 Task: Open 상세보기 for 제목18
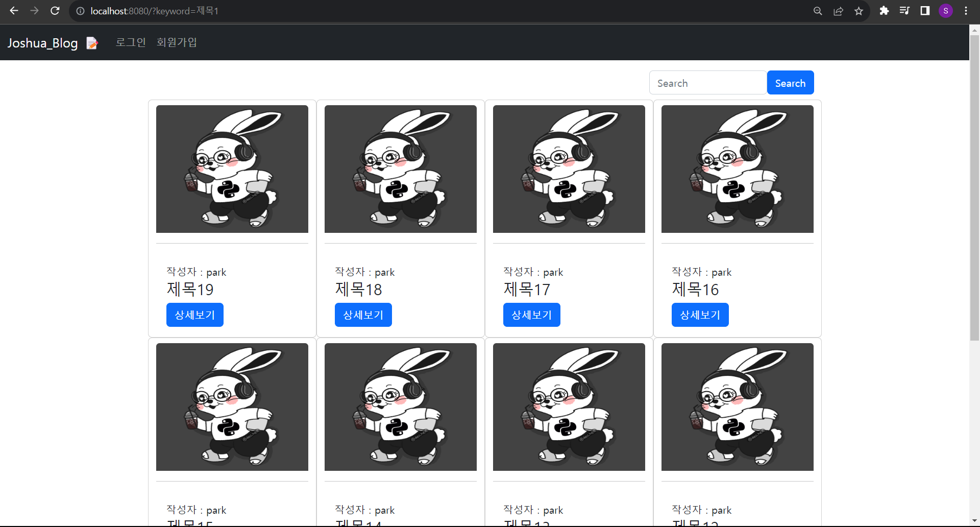pos(363,315)
